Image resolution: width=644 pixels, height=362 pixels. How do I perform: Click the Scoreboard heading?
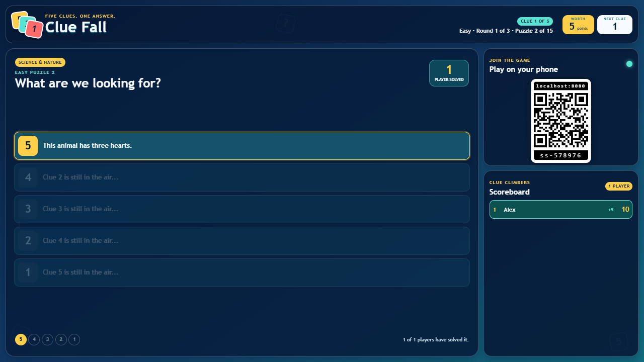click(x=510, y=192)
